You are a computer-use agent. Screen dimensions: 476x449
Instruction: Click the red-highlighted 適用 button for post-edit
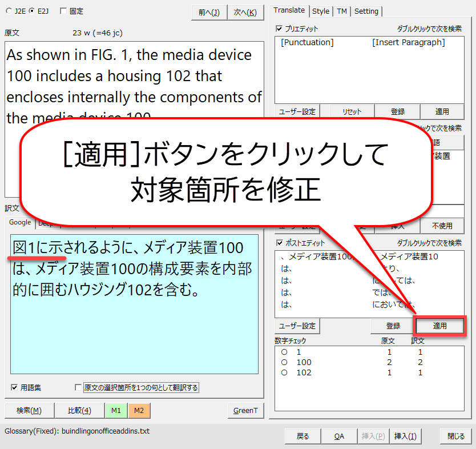[439, 326]
